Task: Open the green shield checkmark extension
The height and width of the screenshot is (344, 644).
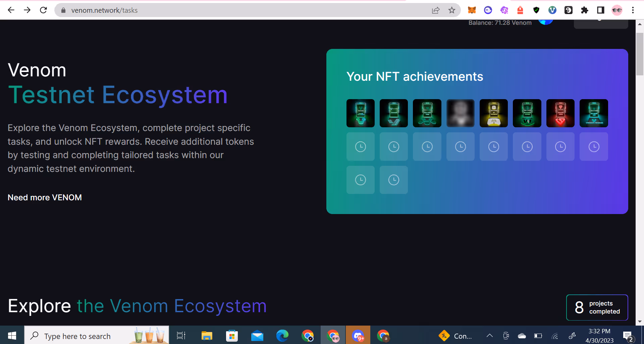Action: coord(536,10)
